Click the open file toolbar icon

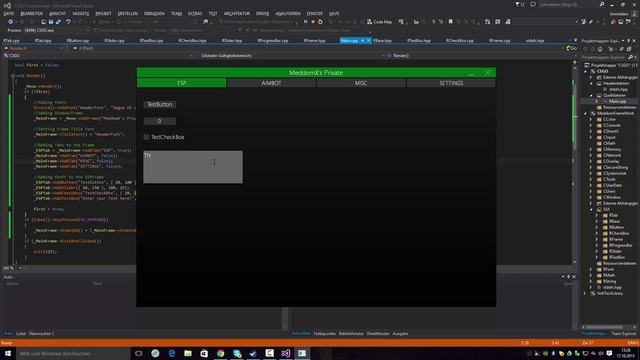tap(43, 22)
